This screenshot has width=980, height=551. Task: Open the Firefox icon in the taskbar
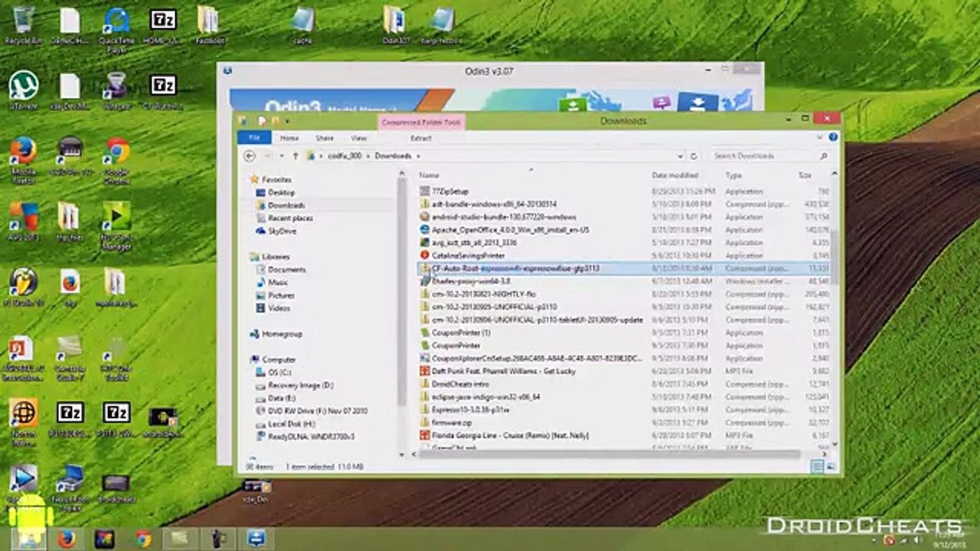pos(66,539)
